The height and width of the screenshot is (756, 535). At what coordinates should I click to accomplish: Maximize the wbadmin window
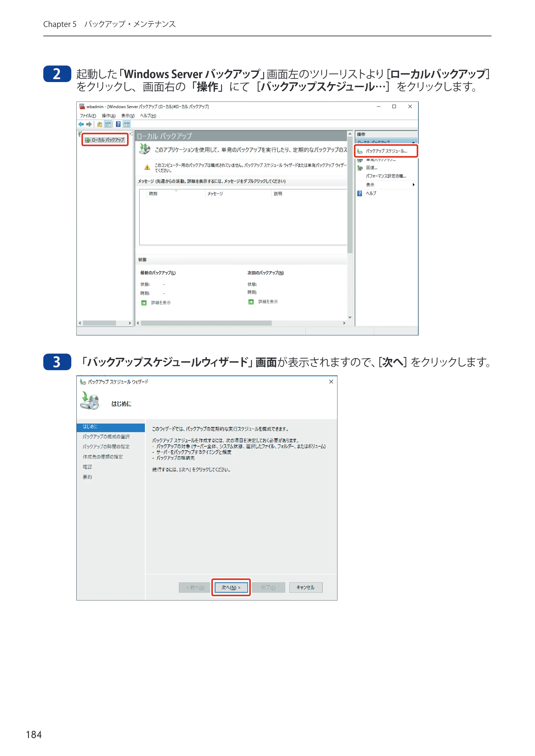point(394,106)
